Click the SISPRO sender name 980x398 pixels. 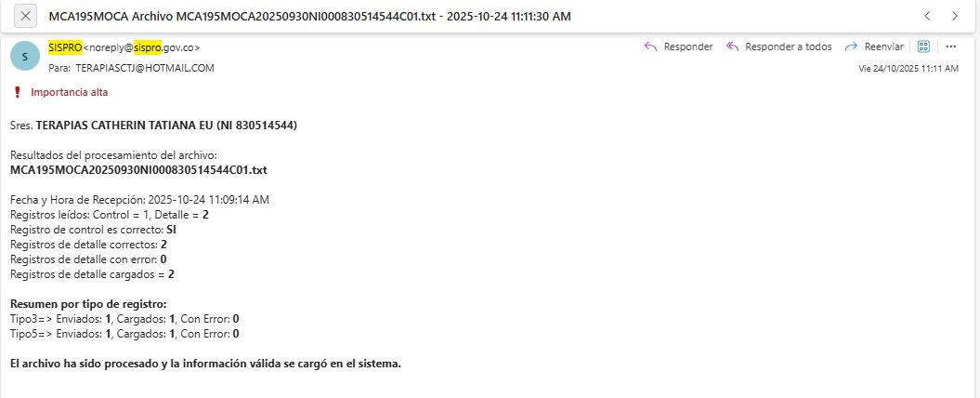(x=65, y=46)
